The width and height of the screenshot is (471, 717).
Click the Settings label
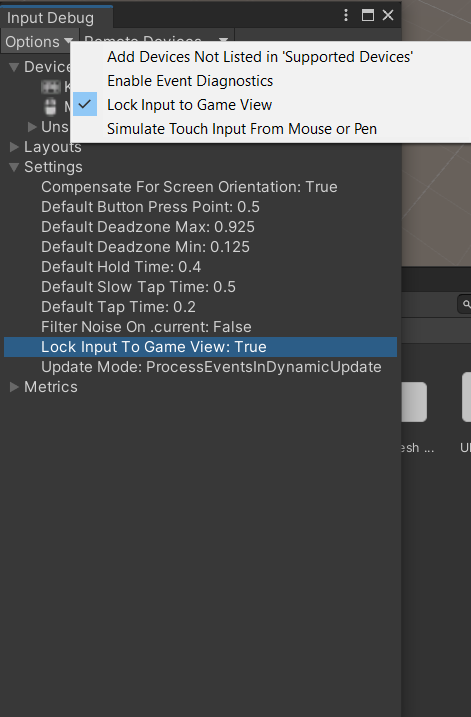[x=53, y=167]
